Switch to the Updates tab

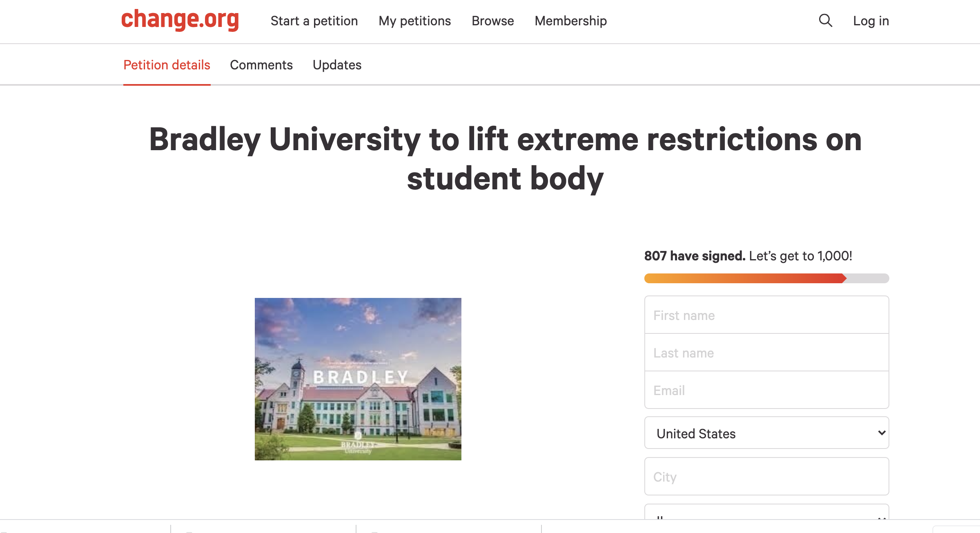click(x=337, y=65)
